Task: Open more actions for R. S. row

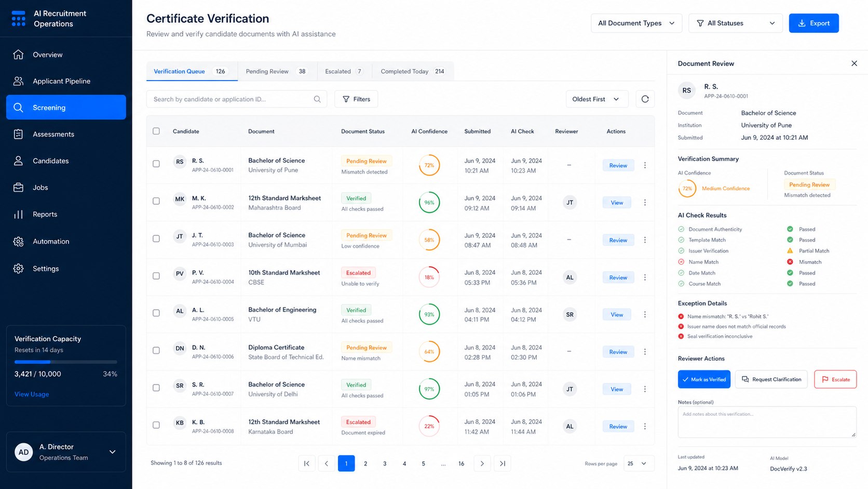Action: click(645, 165)
